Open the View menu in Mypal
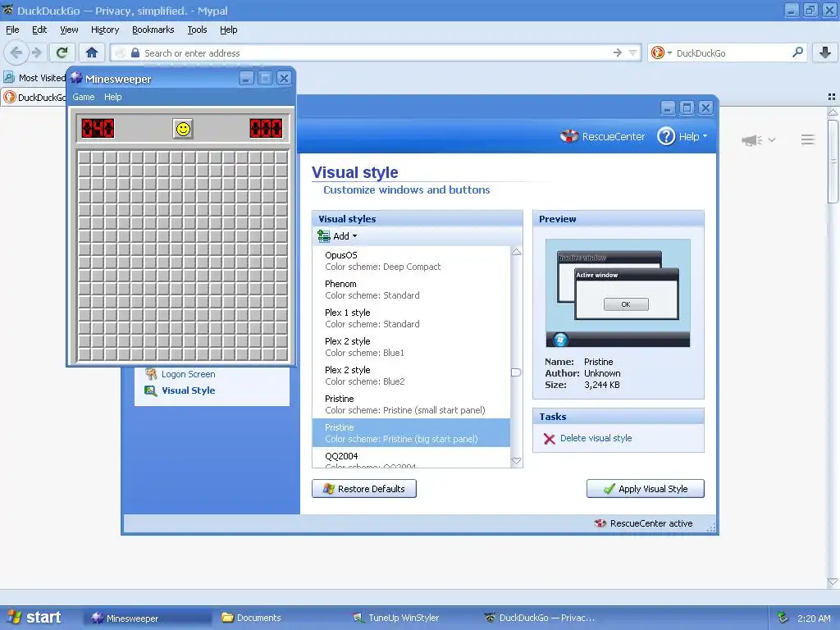Image resolution: width=840 pixels, height=630 pixels. (x=69, y=30)
